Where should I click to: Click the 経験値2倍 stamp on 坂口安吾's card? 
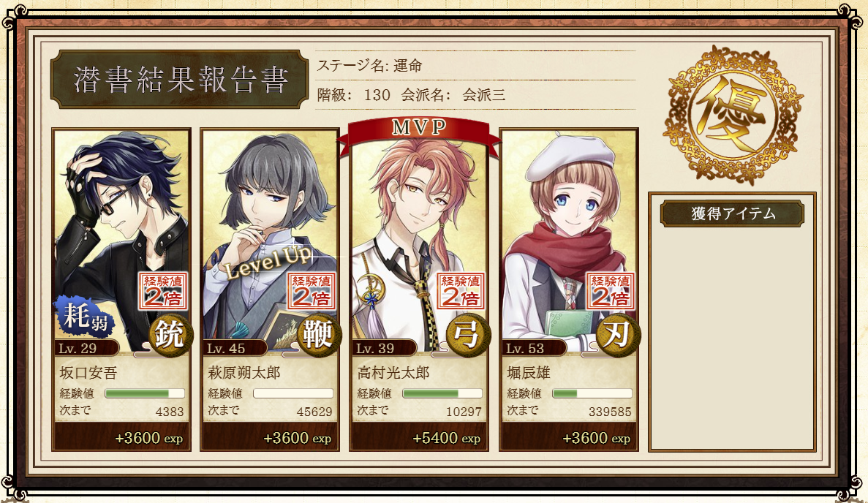coord(163,291)
